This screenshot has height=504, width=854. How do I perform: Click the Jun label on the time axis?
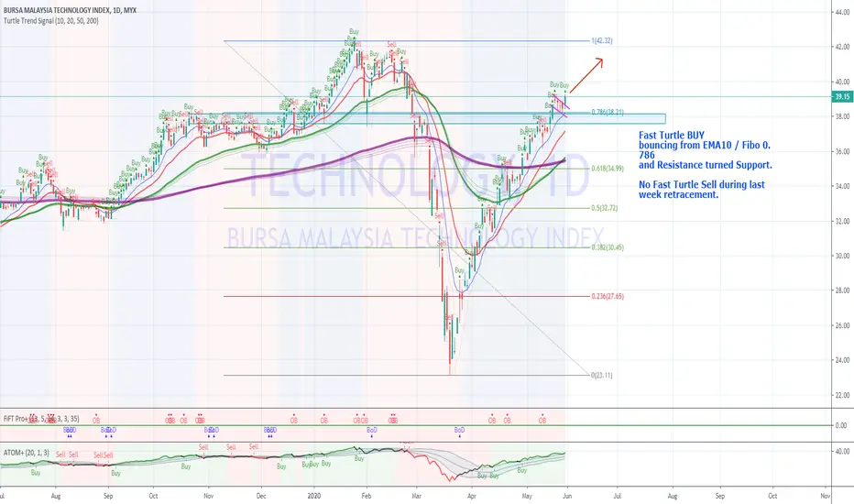[x=567, y=496]
